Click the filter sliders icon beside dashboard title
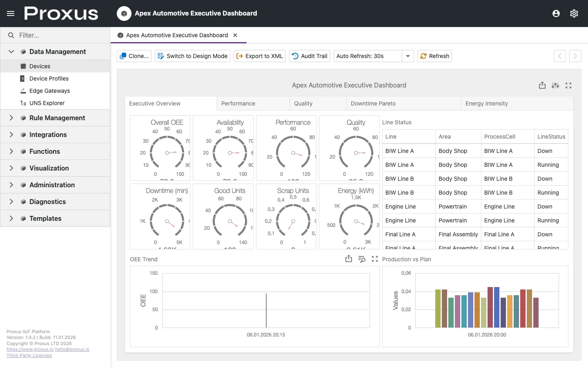The width and height of the screenshot is (588, 368). click(x=555, y=85)
